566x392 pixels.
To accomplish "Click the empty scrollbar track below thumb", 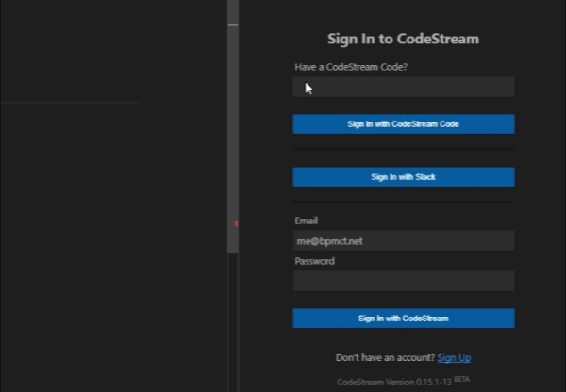I will [233, 320].
